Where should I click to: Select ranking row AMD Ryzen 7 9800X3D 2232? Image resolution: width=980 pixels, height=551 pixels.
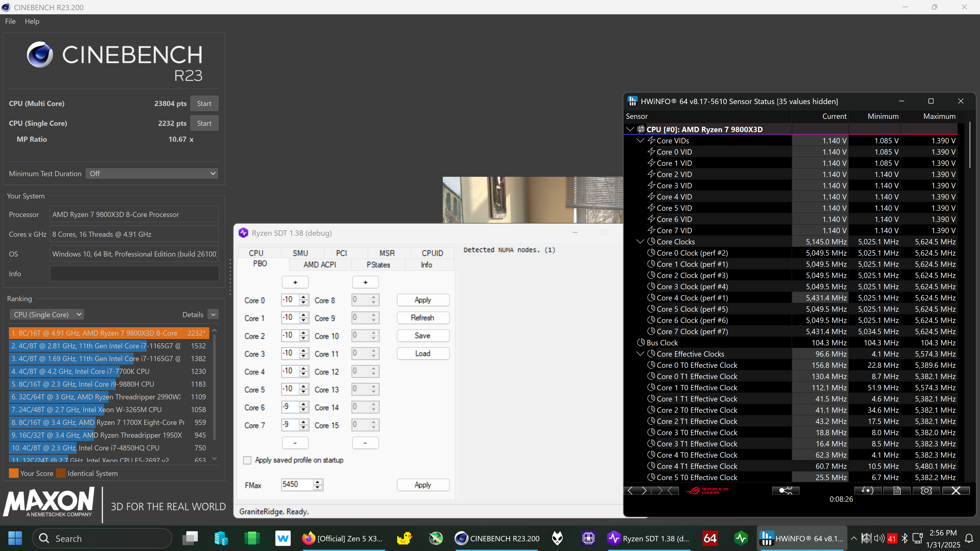[109, 333]
